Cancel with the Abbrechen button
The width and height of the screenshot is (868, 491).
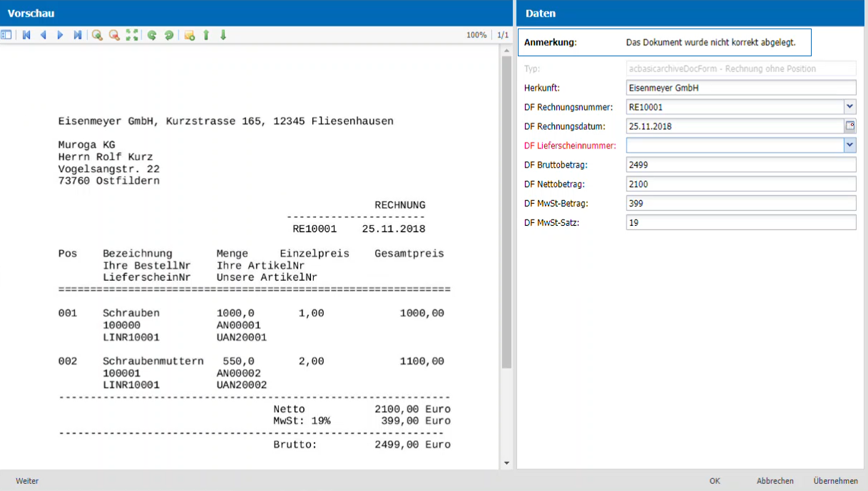point(775,481)
